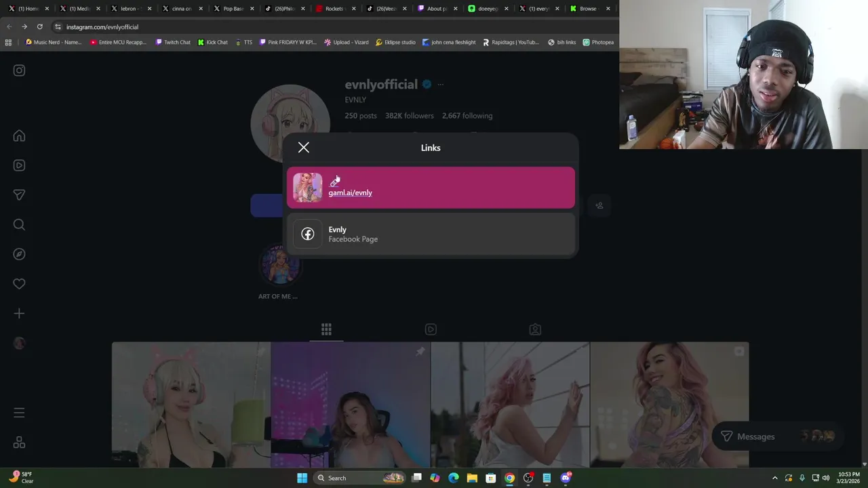Open profile options three-dots next to evnlyofficial
The image size is (868, 488).
click(x=440, y=85)
